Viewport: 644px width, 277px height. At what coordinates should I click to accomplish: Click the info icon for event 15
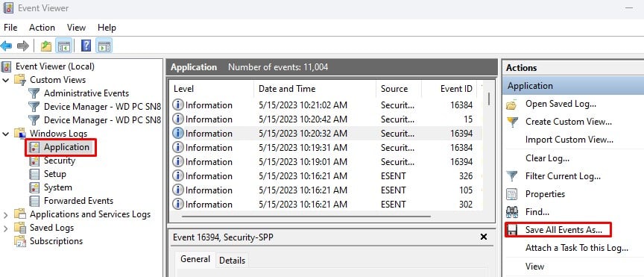pyautogui.click(x=178, y=119)
